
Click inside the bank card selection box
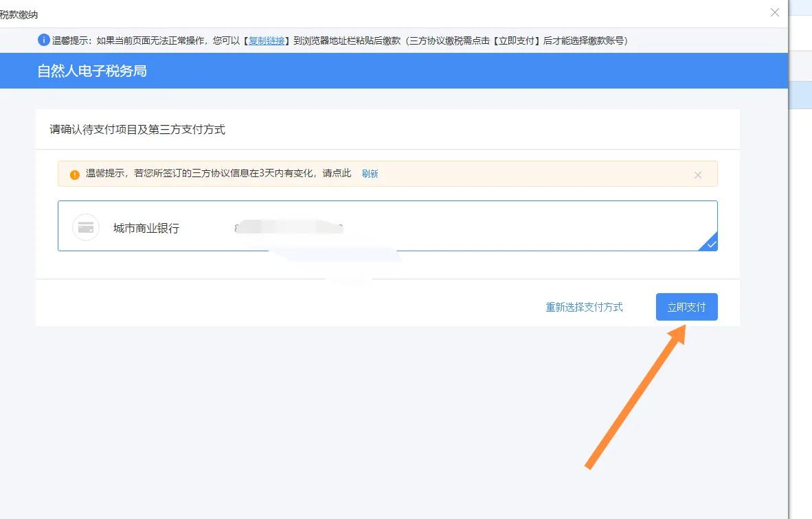pyautogui.click(x=481, y=227)
